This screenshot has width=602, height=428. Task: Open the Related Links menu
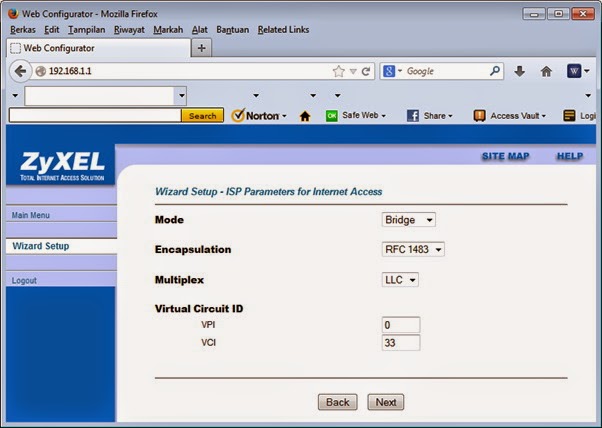pyautogui.click(x=283, y=30)
